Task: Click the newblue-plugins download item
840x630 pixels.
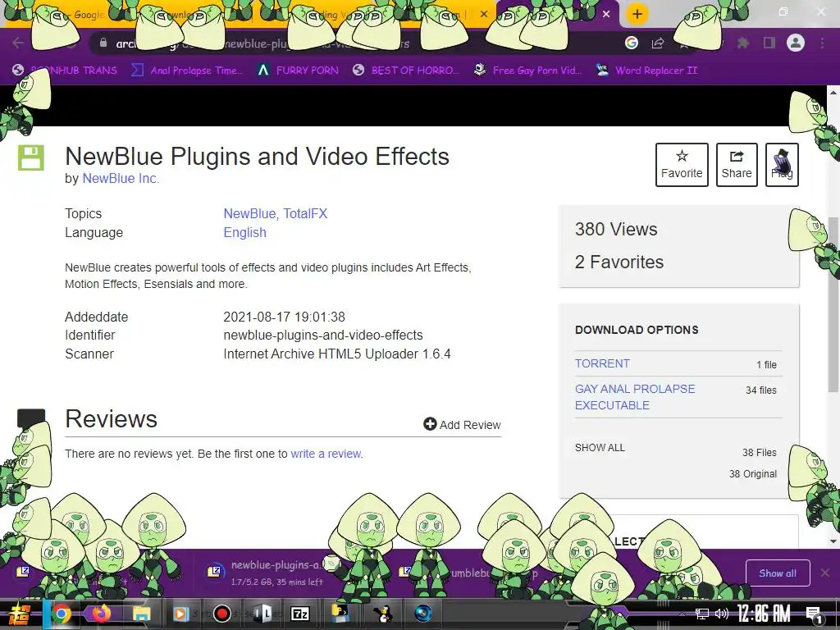Action: (268, 572)
